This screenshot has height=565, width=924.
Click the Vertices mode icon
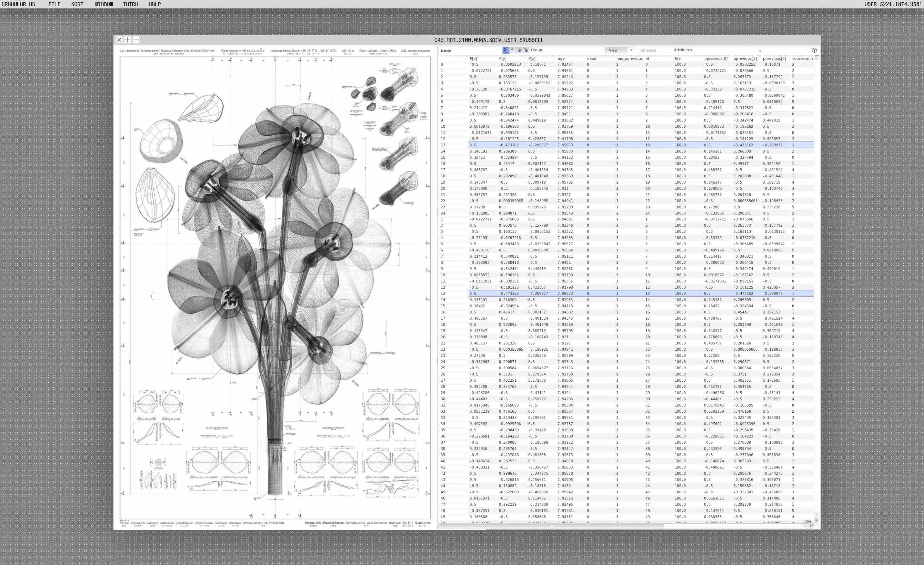(x=512, y=50)
